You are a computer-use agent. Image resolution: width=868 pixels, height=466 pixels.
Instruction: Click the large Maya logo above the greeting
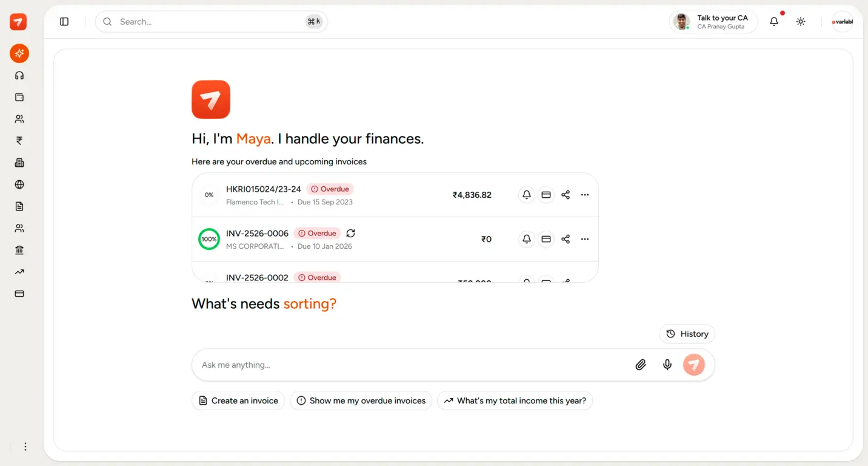click(x=211, y=100)
